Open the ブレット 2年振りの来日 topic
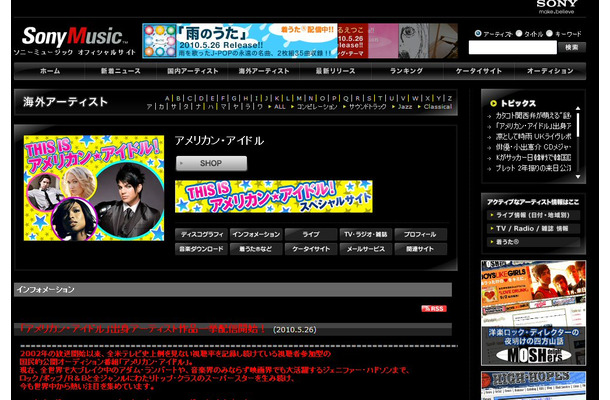The height and width of the screenshot is (400, 610). (x=533, y=168)
